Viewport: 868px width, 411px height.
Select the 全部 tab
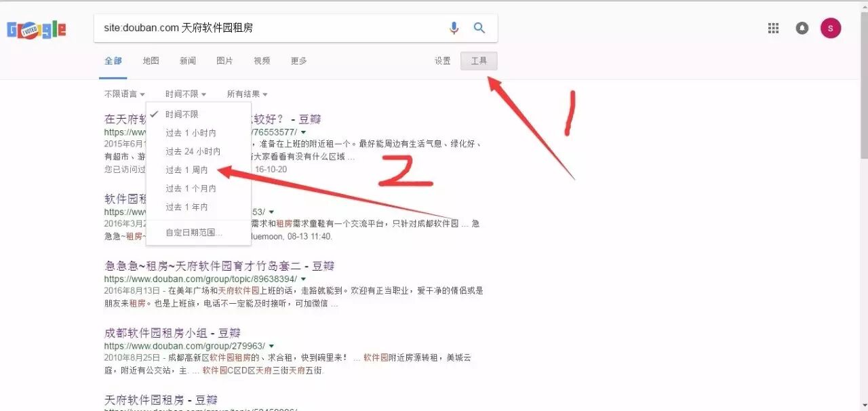(113, 60)
